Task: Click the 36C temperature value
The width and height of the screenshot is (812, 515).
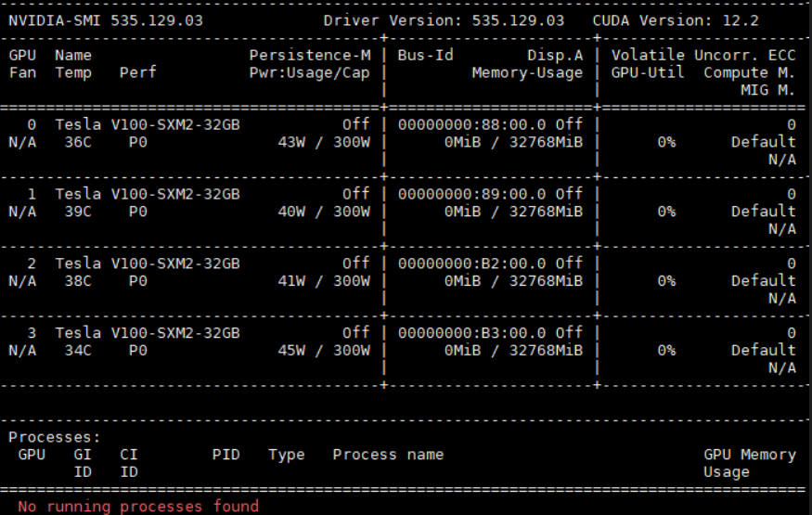Action: (x=78, y=142)
